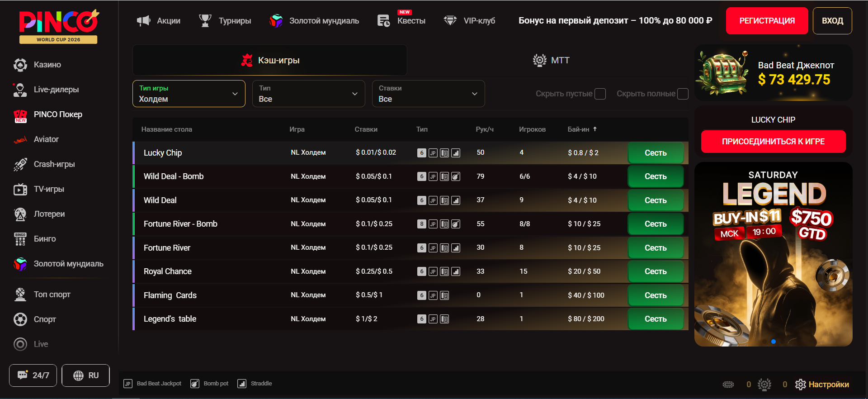The width and height of the screenshot is (868, 399).
Task: Switch to the MTT tab
Action: point(551,60)
